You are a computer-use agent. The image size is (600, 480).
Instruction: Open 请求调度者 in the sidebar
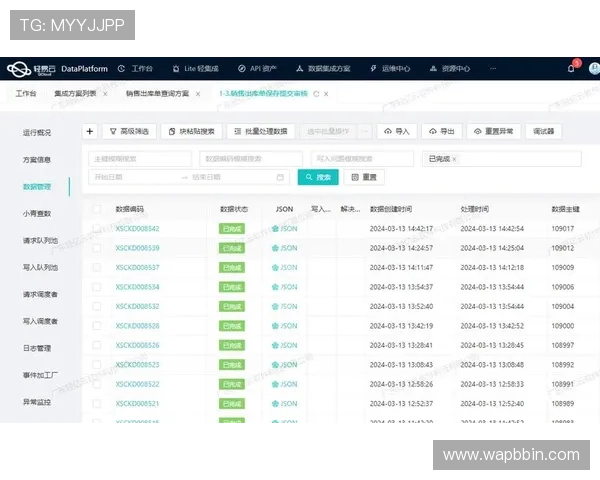pos(40,294)
